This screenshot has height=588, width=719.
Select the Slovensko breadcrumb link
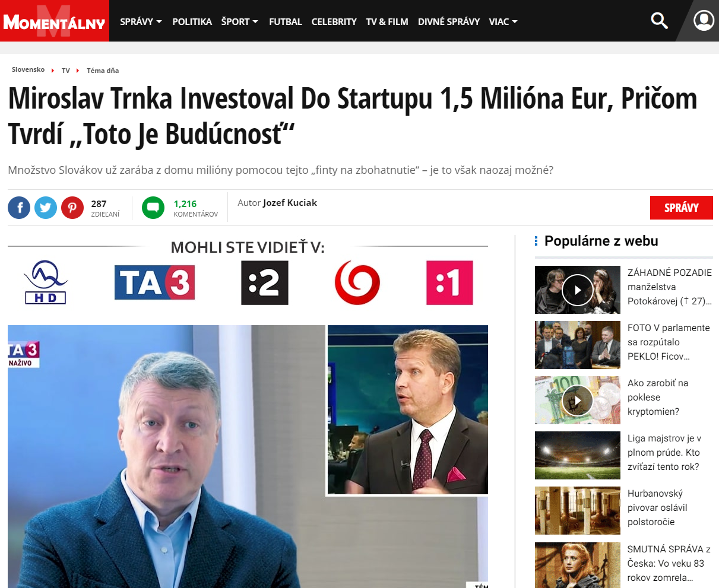click(x=28, y=70)
